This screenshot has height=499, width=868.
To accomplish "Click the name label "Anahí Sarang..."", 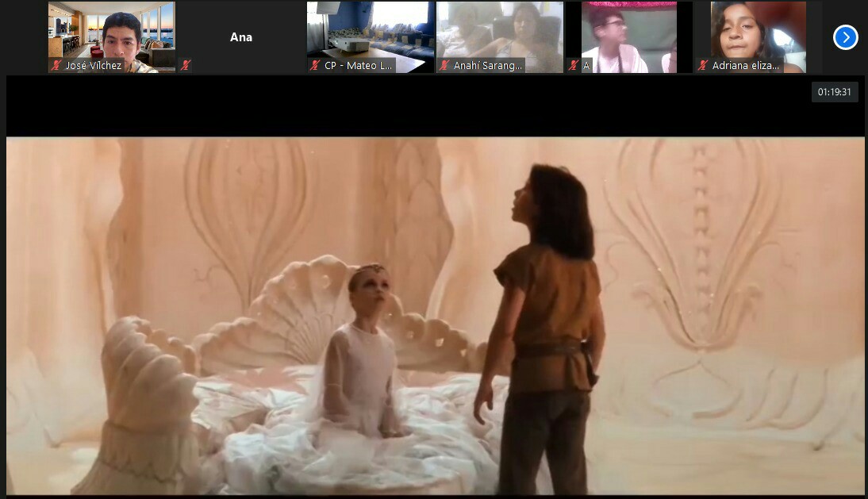I will pos(488,65).
